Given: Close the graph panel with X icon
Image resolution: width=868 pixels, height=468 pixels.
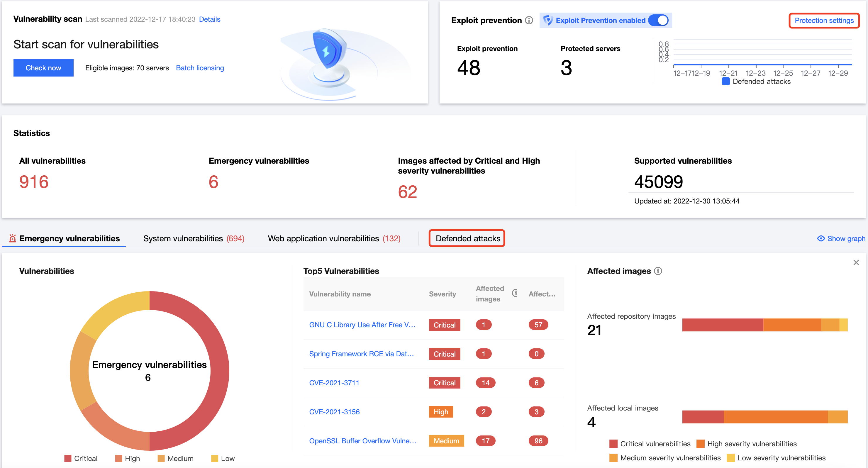Looking at the screenshot, I should point(856,262).
